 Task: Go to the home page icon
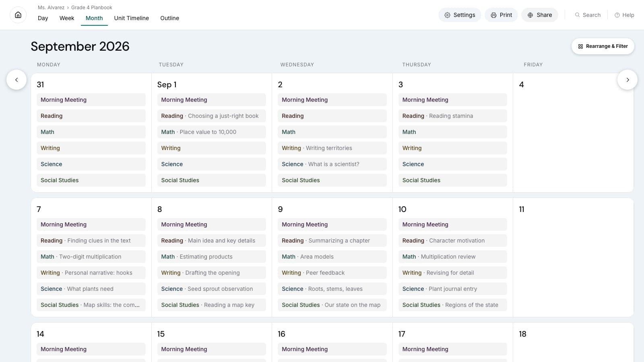[18, 15]
